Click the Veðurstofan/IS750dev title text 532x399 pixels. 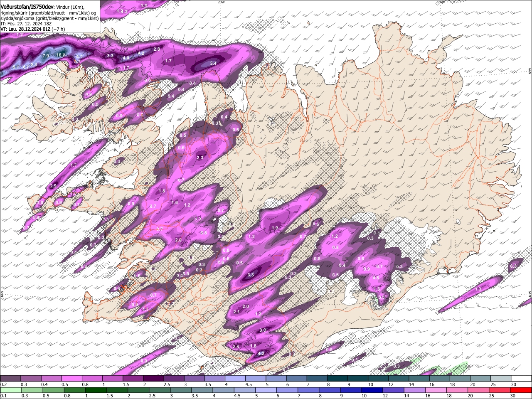pos(27,7)
